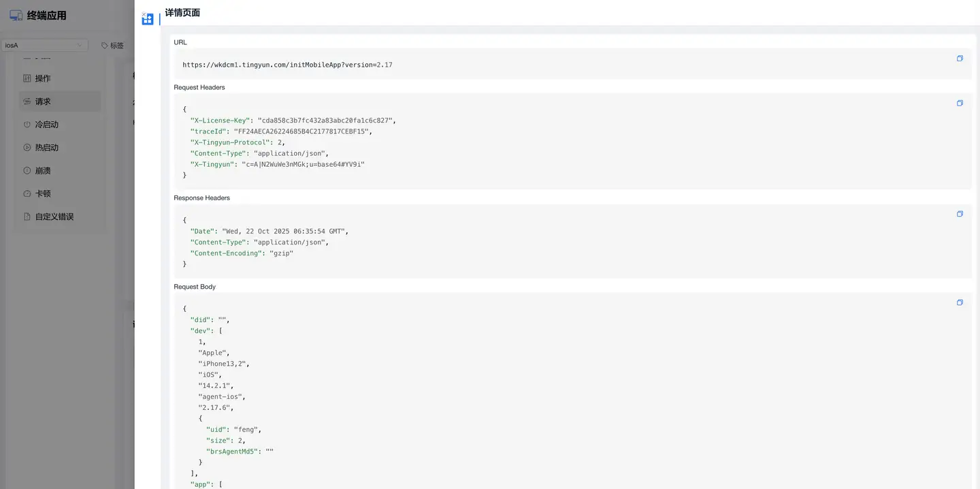This screenshot has width=980, height=489.
Task: Open 自定义错误 in the sidebar
Action: 54,217
